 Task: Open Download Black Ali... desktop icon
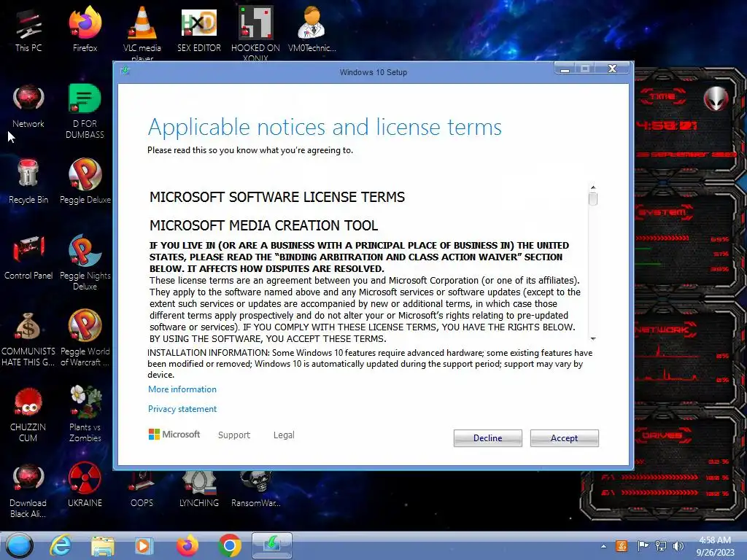pyautogui.click(x=28, y=491)
